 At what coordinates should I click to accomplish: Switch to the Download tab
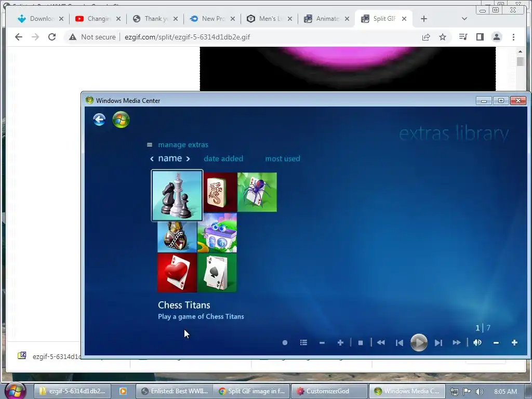41,19
